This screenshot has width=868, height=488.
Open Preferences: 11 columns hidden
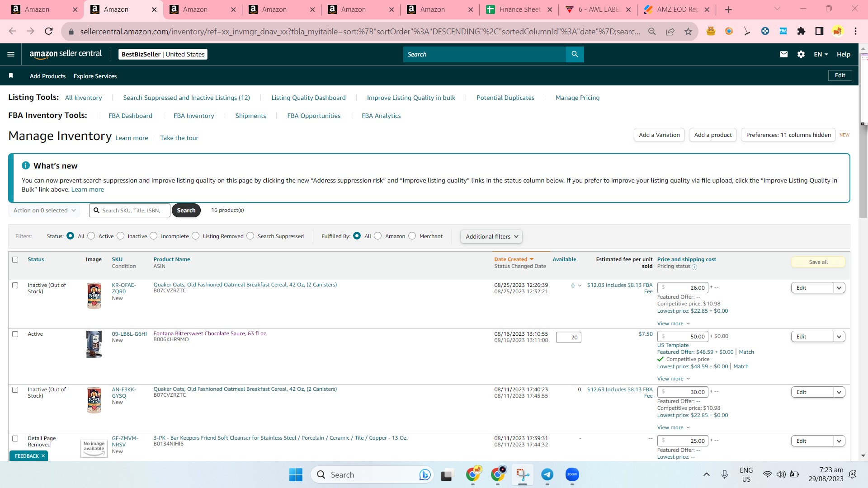pyautogui.click(x=788, y=135)
